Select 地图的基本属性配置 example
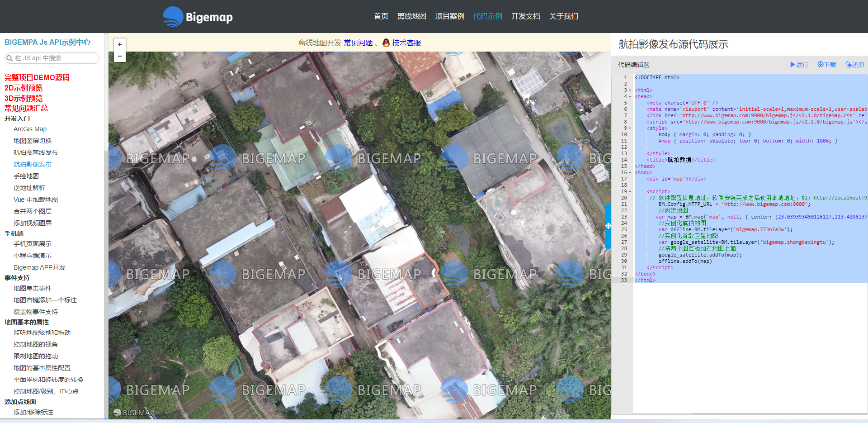 tap(42, 368)
